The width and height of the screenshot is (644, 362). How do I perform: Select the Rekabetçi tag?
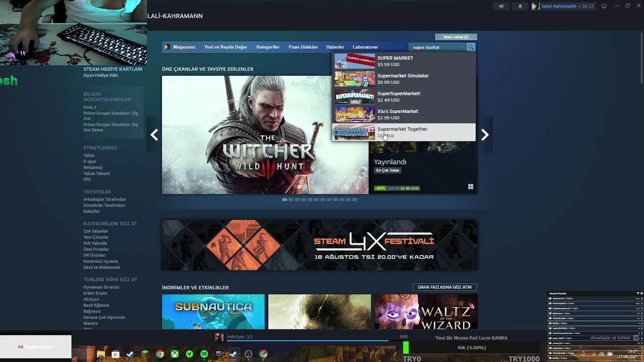pos(93,167)
